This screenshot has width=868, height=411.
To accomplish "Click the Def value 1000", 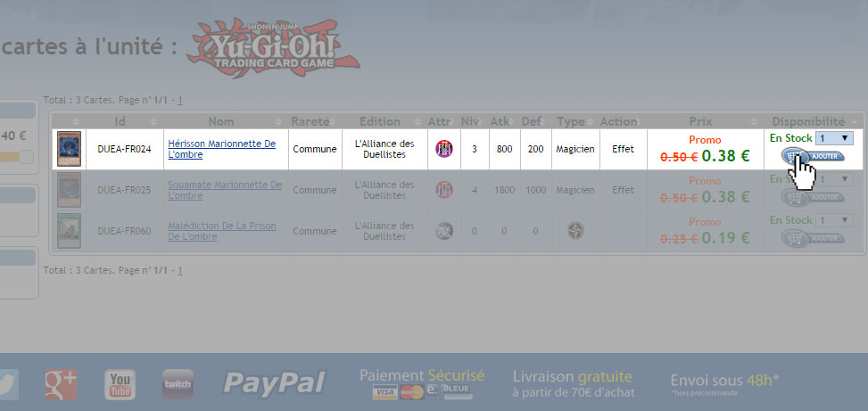I will (x=535, y=190).
